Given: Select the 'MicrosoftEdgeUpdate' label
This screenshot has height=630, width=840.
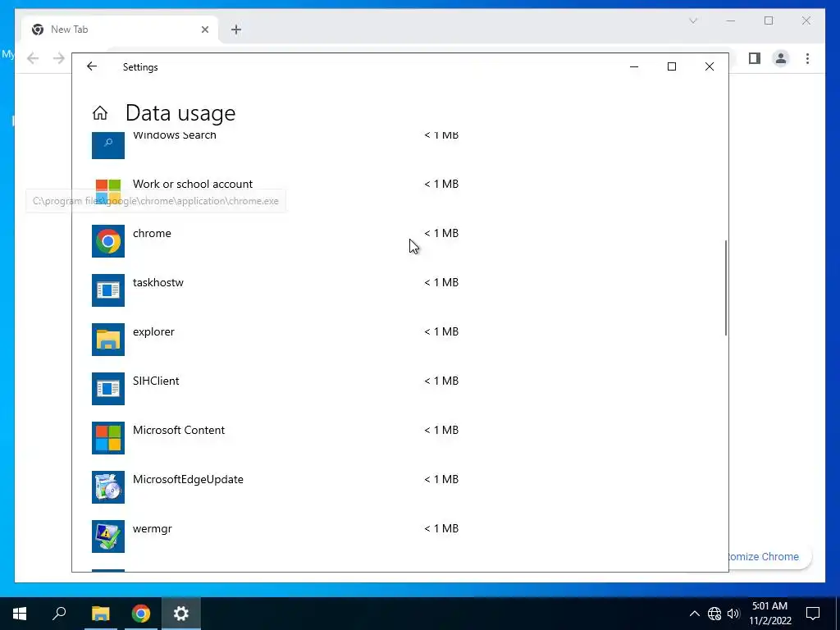Looking at the screenshot, I should [188, 479].
